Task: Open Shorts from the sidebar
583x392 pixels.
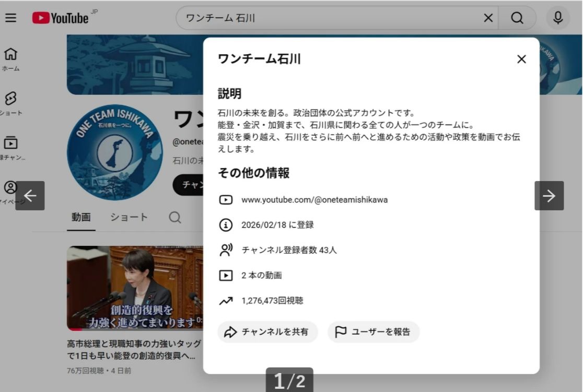Action: pyautogui.click(x=10, y=103)
